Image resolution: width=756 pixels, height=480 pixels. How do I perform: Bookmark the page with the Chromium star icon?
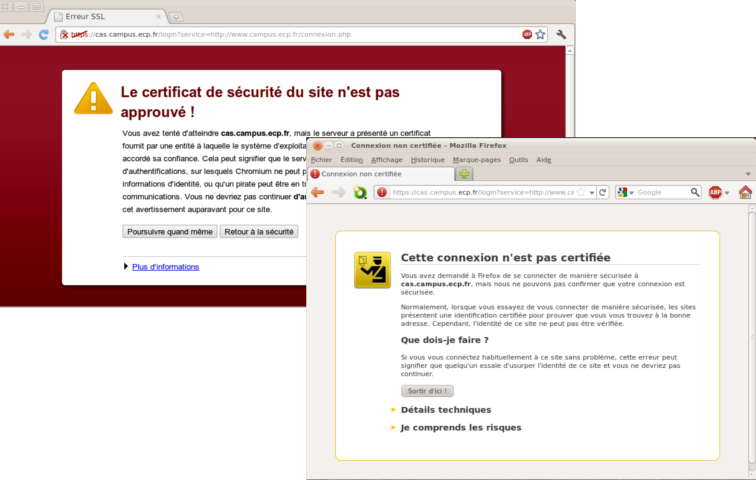pos(540,34)
